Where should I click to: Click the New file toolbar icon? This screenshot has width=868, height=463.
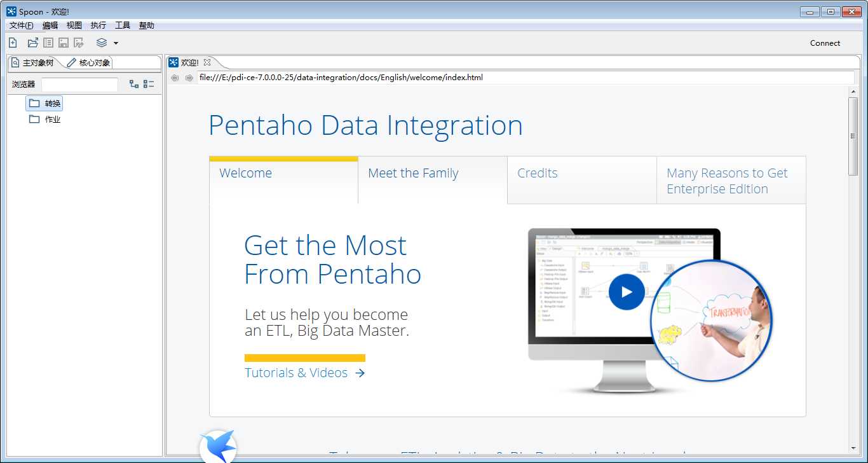(x=13, y=43)
